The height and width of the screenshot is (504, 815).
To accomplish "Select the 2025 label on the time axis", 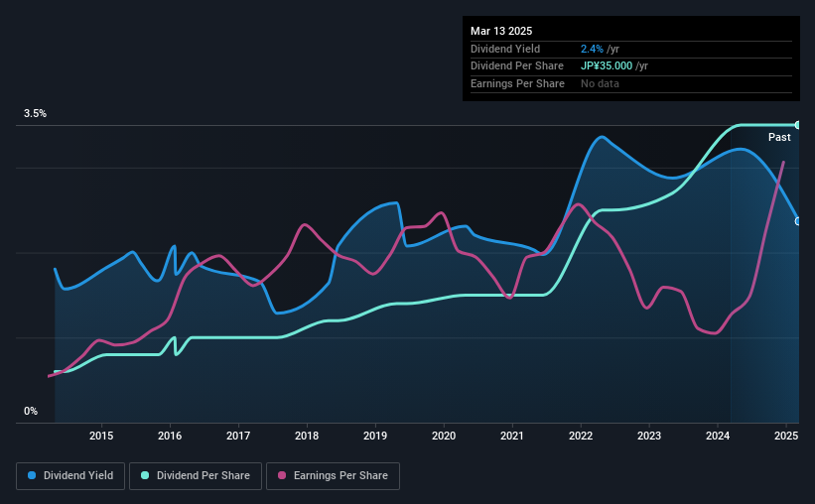I will 786,436.
